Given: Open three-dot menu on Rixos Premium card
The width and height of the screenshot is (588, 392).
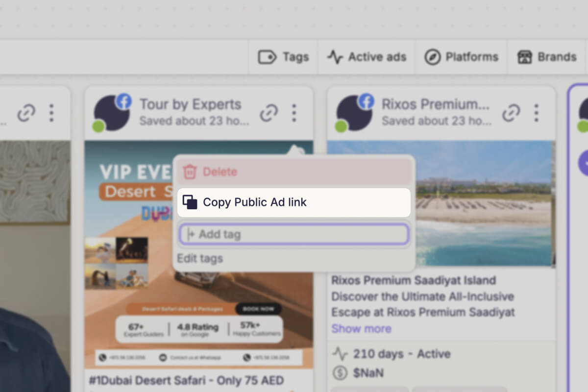Looking at the screenshot, I should 537,113.
